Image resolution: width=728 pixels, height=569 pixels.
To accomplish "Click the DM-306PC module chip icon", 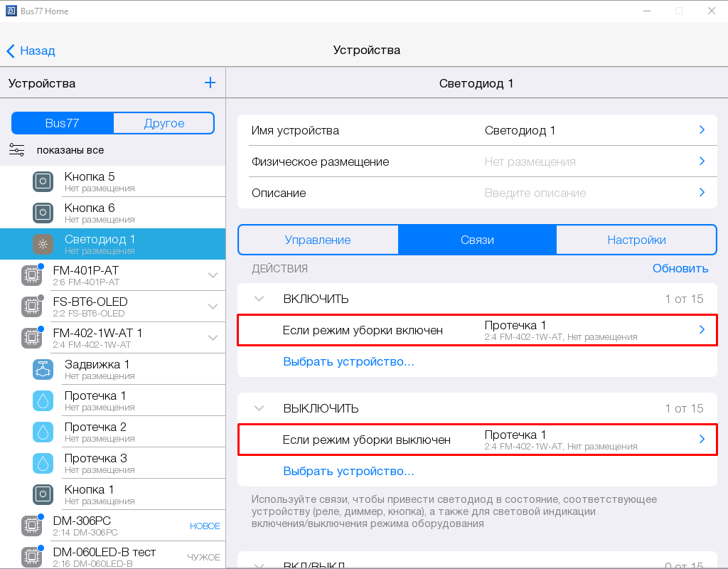I will click(x=32, y=526).
